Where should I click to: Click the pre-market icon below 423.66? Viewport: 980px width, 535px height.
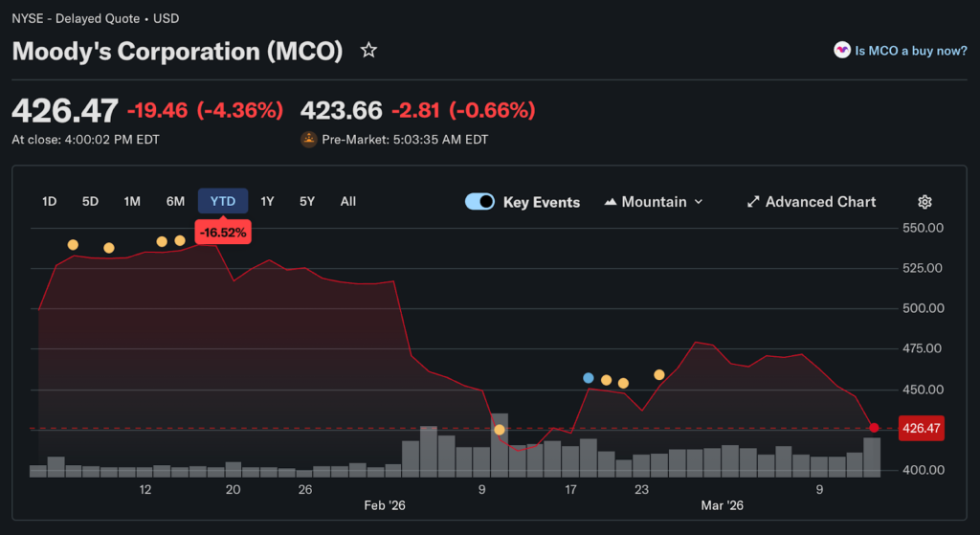(309, 140)
